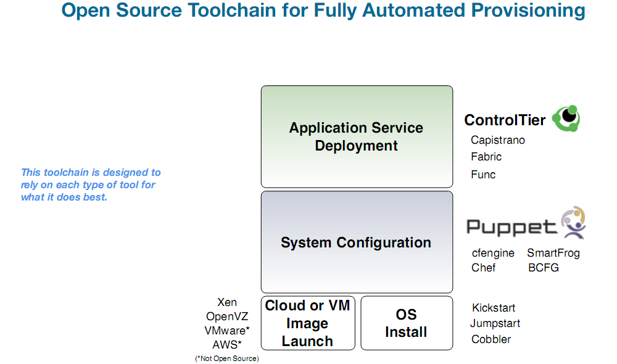This screenshot has height=364, width=617.
Task: Click the Puppet logo figure icon
Action: 573,223
